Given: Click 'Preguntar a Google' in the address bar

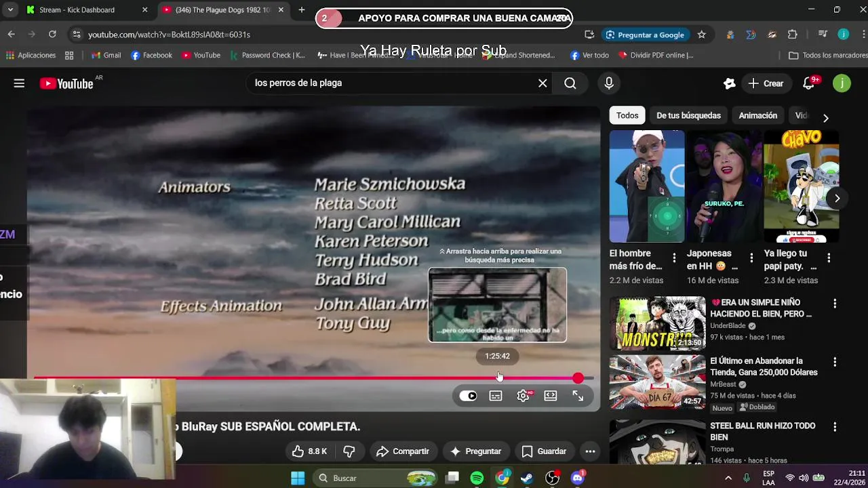Looking at the screenshot, I should click(x=646, y=35).
